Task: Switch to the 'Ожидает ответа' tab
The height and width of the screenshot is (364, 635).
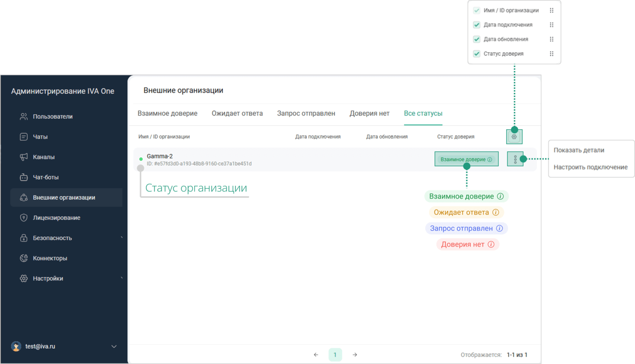Action: [x=237, y=113]
